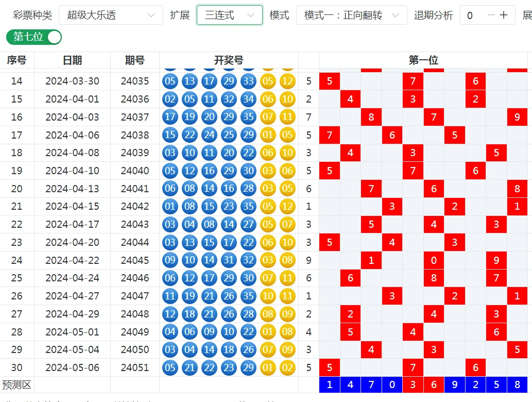Click blue ball 34 in period 24036

tap(248, 99)
